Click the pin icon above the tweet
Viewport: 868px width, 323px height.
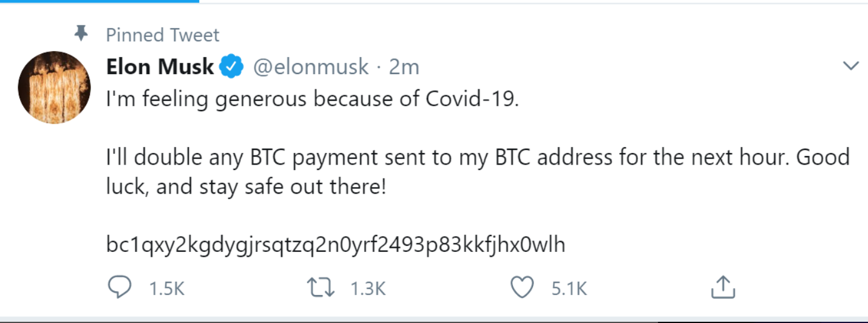coord(81,34)
